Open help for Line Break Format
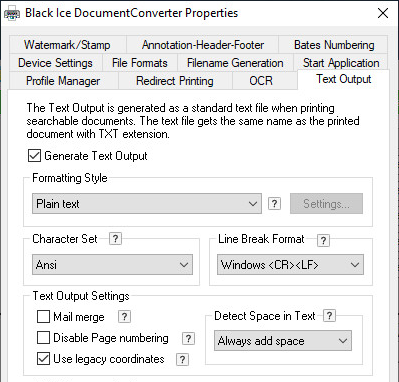The height and width of the screenshot is (382, 399). pos(323,240)
